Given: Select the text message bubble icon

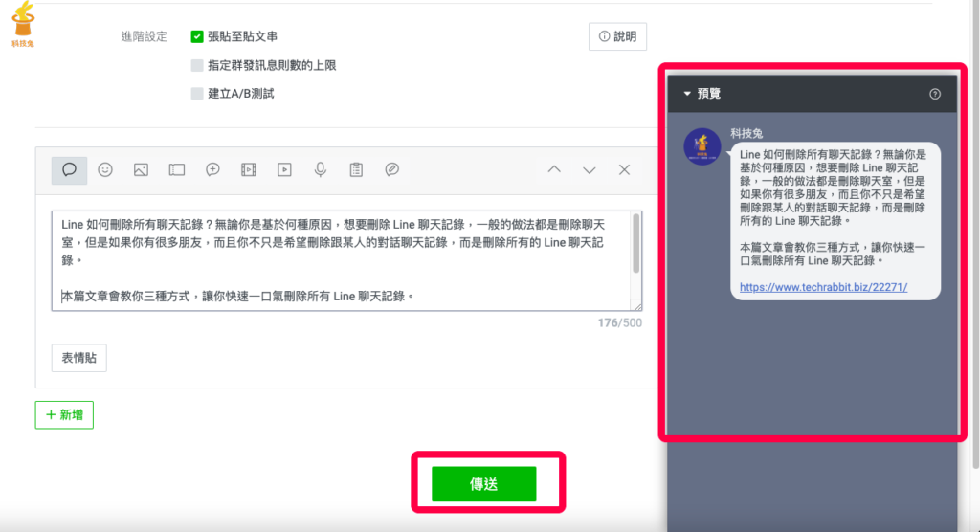Looking at the screenshot, I should [69, 169].
